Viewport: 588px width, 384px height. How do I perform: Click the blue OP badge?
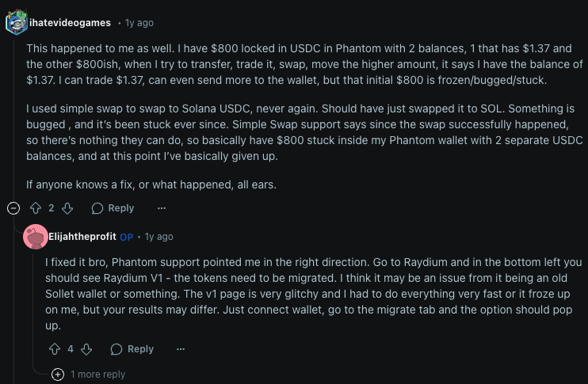(126, 237)
